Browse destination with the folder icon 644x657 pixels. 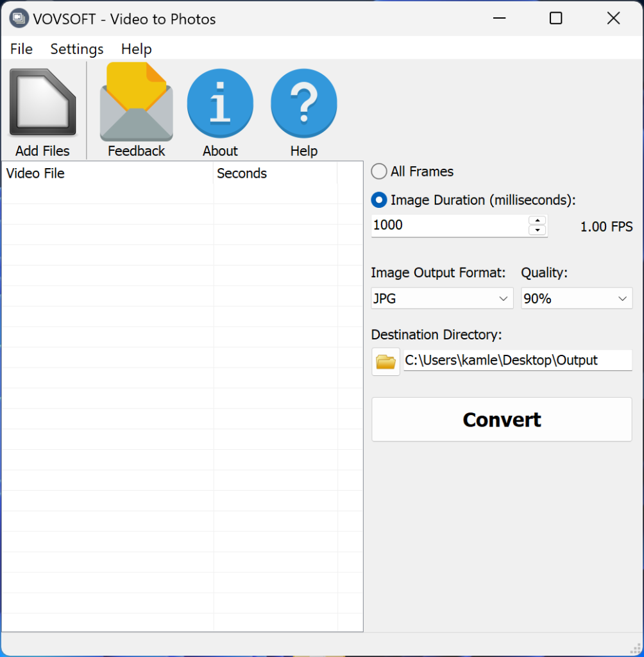tap(386, 361)
